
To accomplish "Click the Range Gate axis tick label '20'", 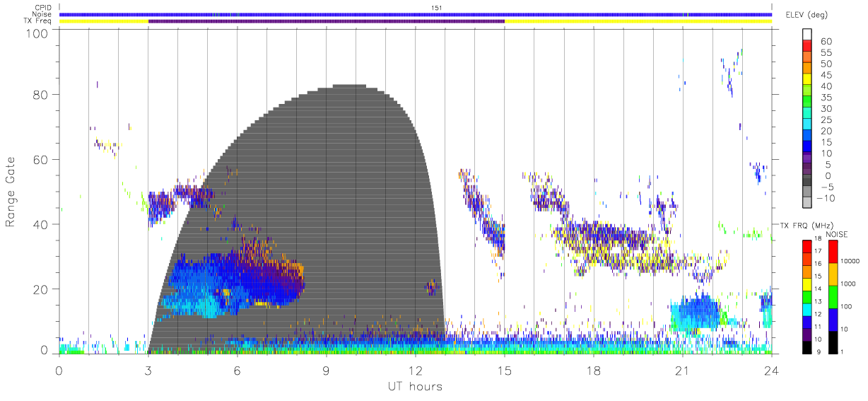I will coord(41,289).
